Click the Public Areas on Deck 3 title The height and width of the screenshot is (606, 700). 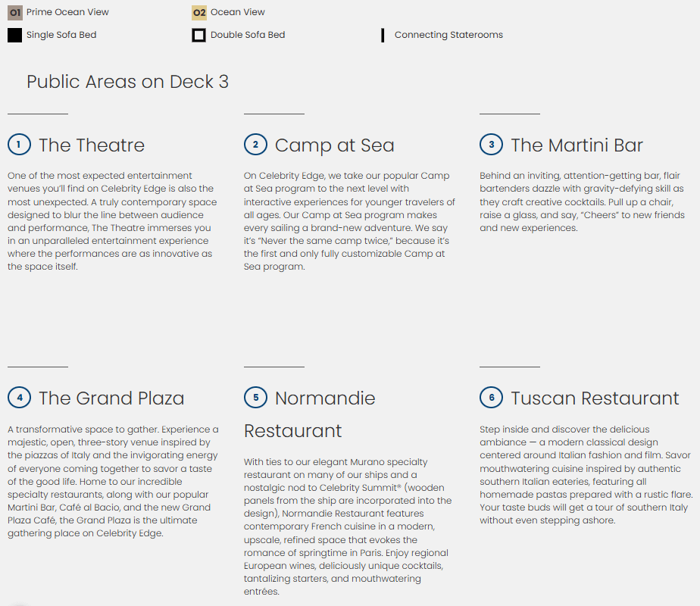(127, 82)
